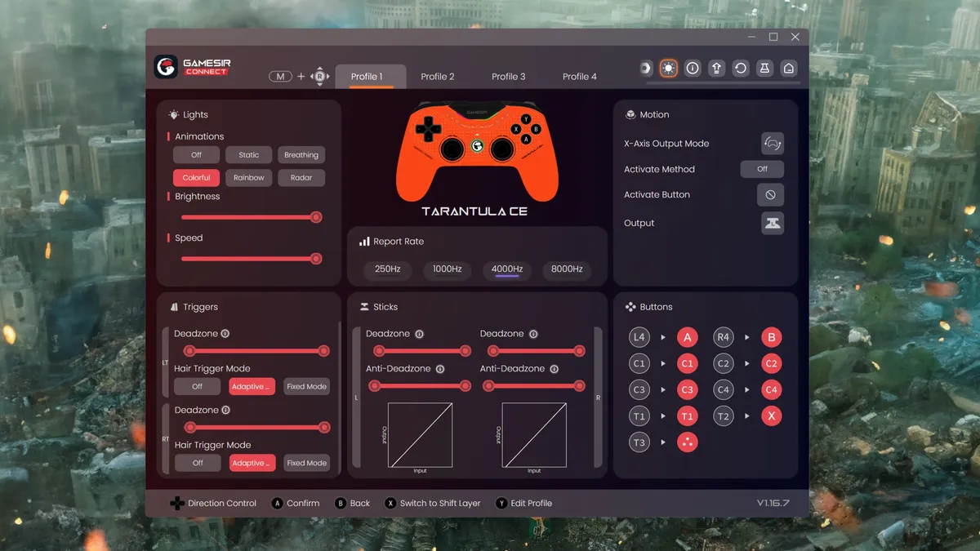
Task: Switch to Profile 4 tab
Action: pyautogui.click(x=580, y=77)
